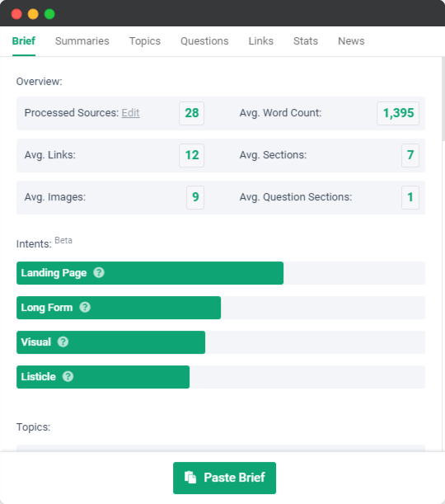Click the Paste Brief button
The image size is (445, 504).
pyautogui.click(x=224, y=478)
